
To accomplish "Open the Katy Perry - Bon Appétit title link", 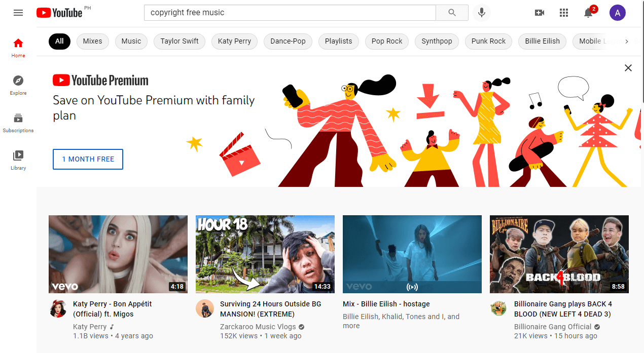I will [113, 309].
